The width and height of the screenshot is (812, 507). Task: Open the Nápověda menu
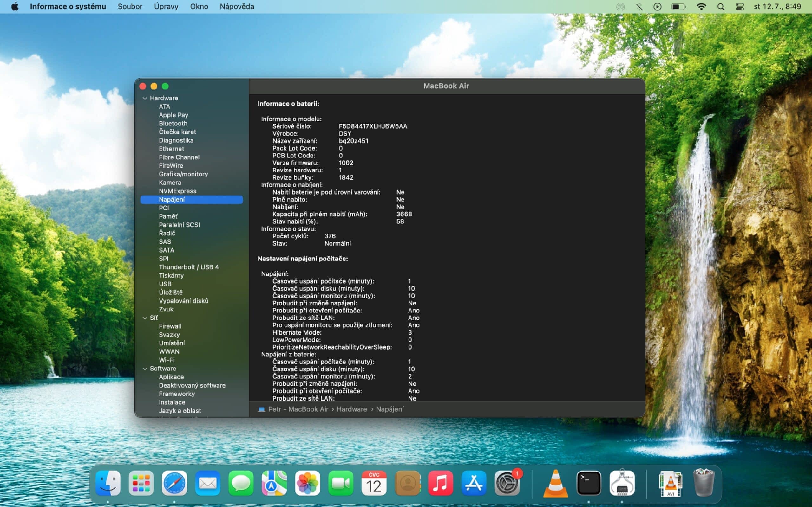click(237, 7)
